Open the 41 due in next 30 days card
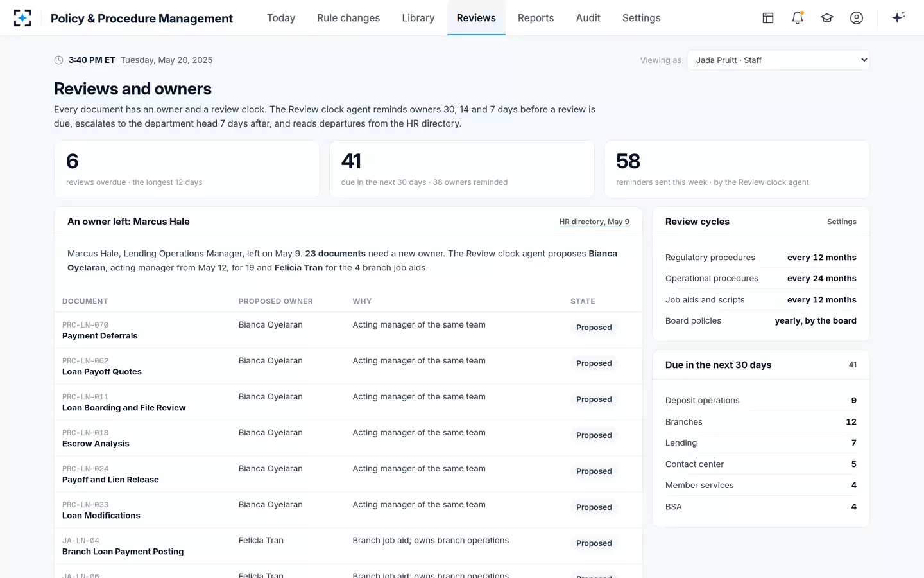The image size is (924, 578). 462,170
